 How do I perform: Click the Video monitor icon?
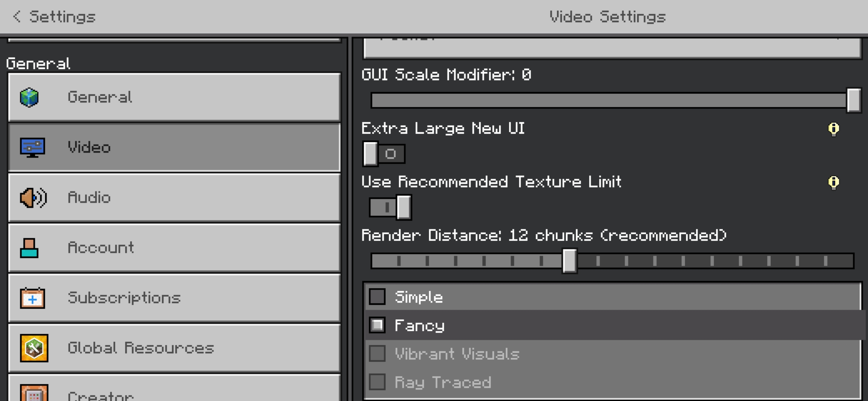click(x=33, y=147)
